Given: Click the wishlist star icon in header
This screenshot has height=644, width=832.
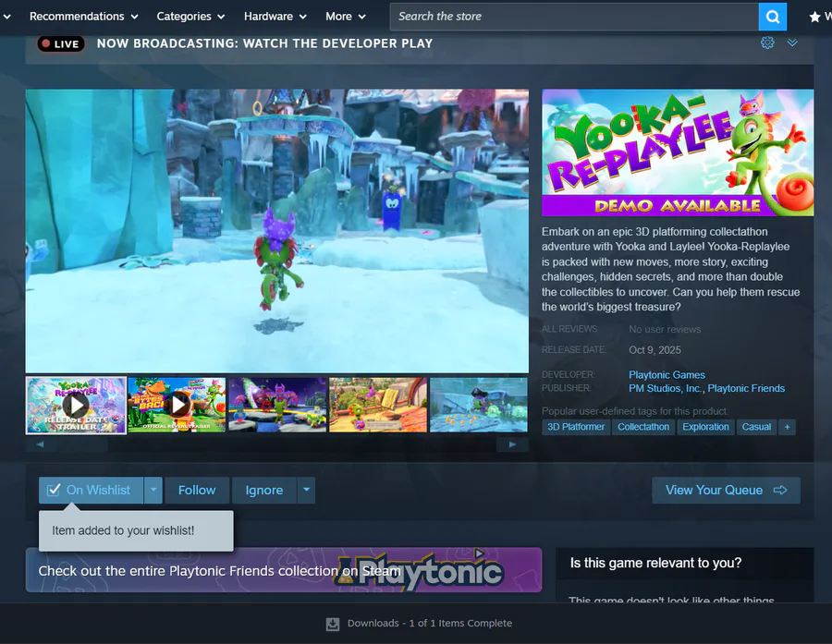Looking at the screenshot, I should [x=814, y=17].
